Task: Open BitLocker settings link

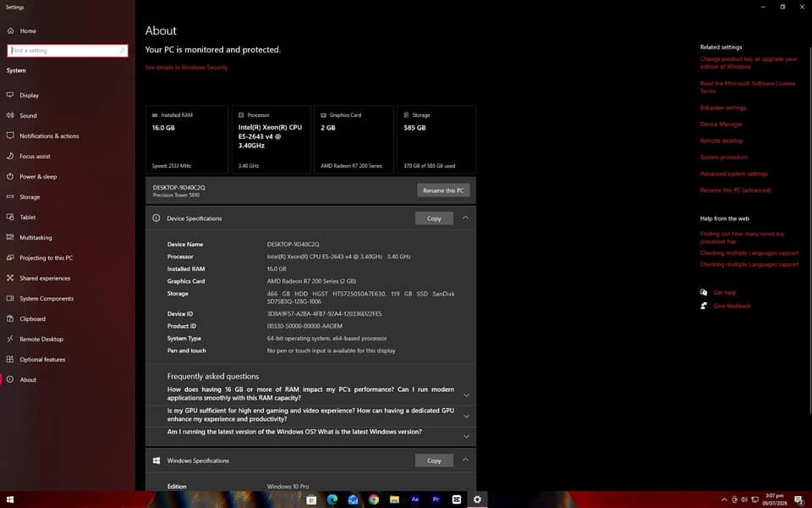Action: click(x=723, y=108)
